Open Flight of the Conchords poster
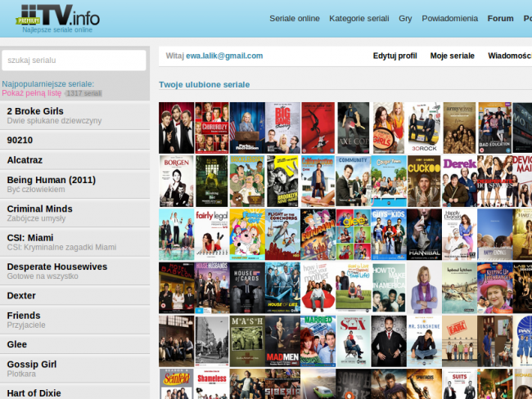 (282, 235)
